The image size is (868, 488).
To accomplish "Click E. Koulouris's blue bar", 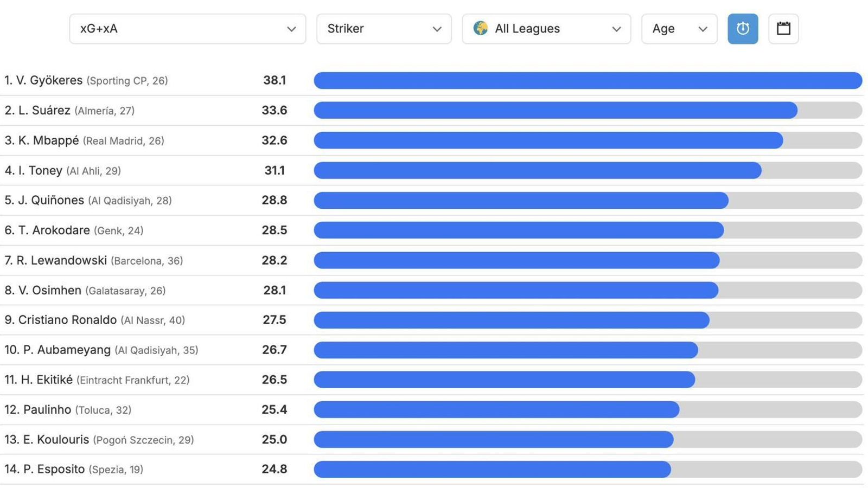I will click(x=494, y=439).
